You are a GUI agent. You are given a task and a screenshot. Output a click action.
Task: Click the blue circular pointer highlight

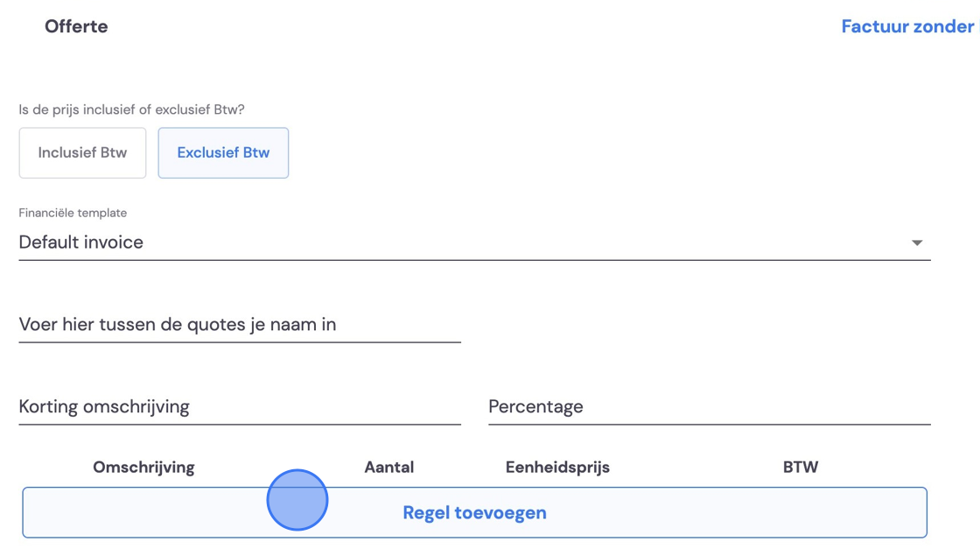(x=297, y=500)
